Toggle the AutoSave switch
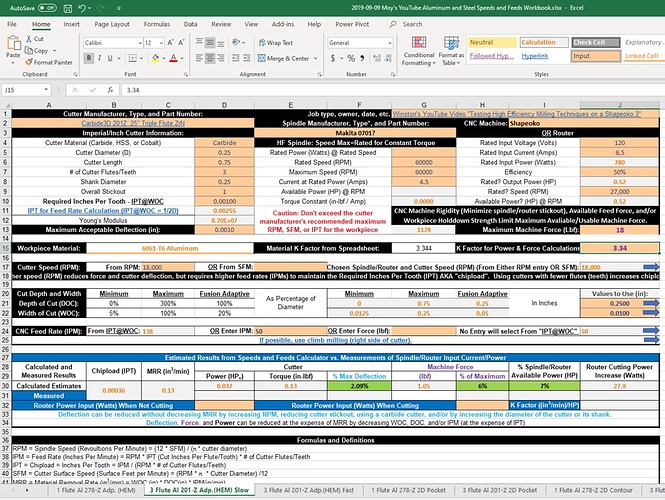The width and height of the screenshot is (665, 500). (x=47, y=8)
